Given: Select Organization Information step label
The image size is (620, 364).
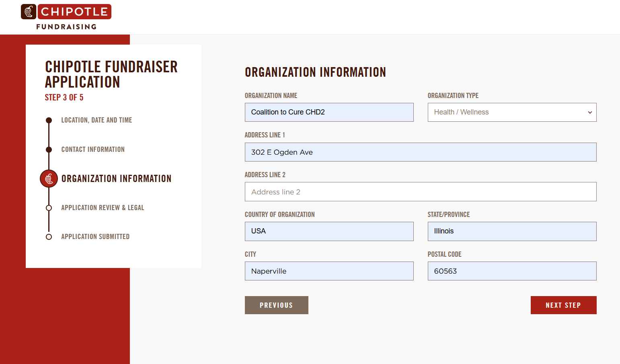Looking at the screenshot, I should 116,179.
